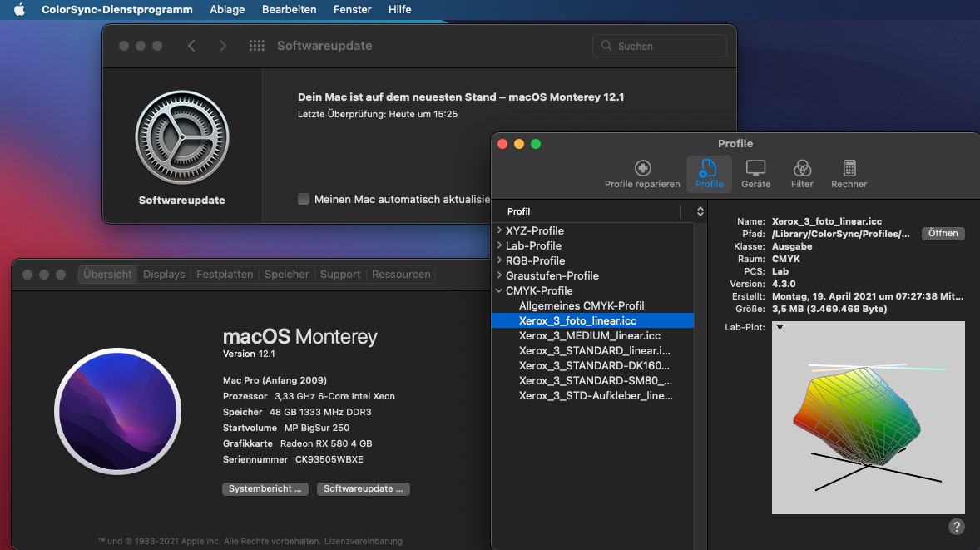Open the Lab-Plot options triangle
The height and width of the screenshot is (550, 980).
coord(780,327)
